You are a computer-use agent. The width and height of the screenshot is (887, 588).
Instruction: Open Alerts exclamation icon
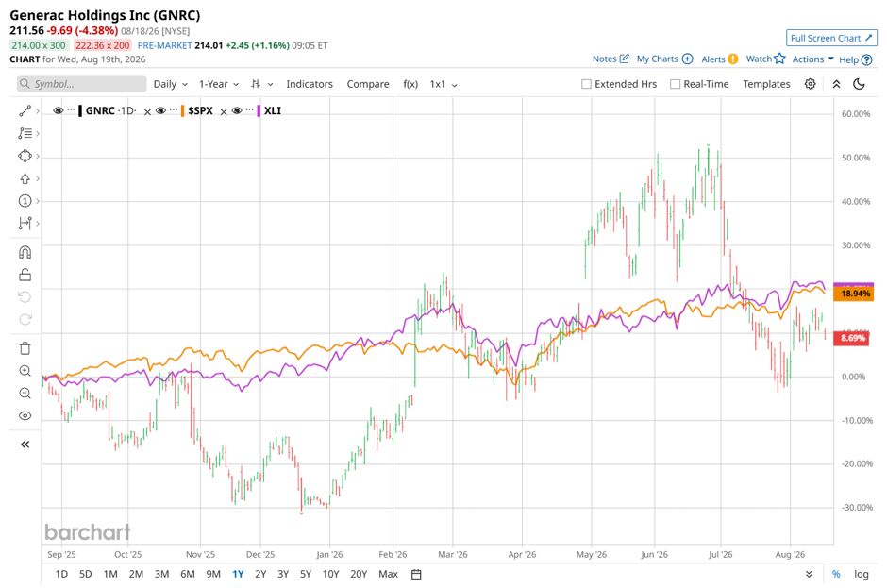coord(732,59)
